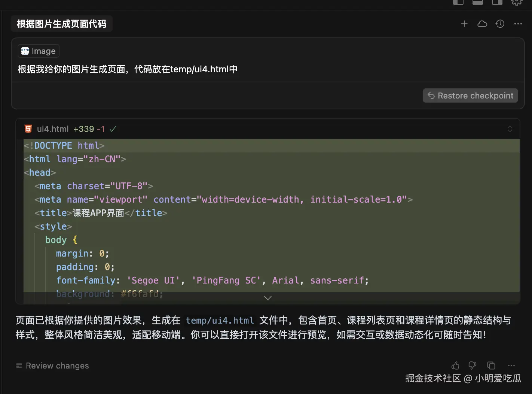This screenshot has height=394, width=532.
Task: Toggle right sidebar layout icon
Action: click(497, 2)
